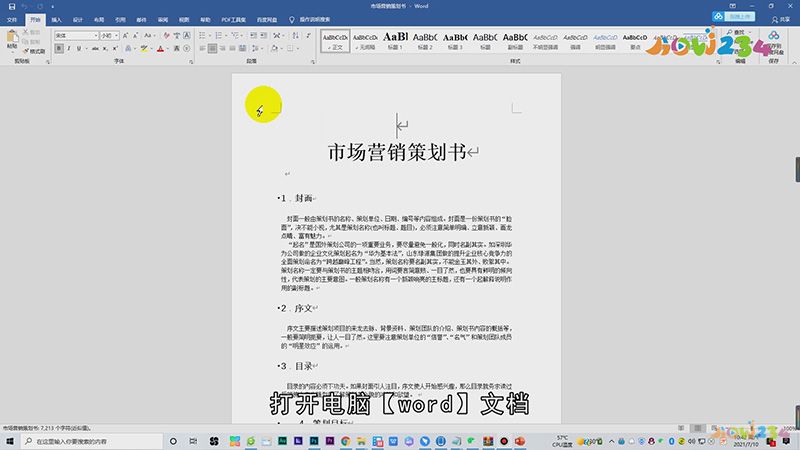
Task: Click the Strikethrough abc icon
Action: [95, 48]
